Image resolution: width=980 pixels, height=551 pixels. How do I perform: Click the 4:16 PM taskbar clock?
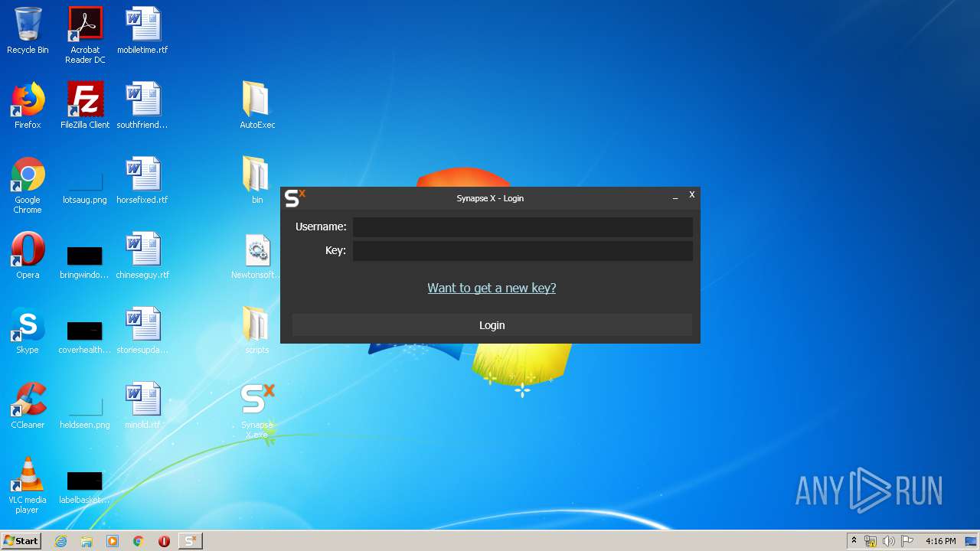pos(940,541)
